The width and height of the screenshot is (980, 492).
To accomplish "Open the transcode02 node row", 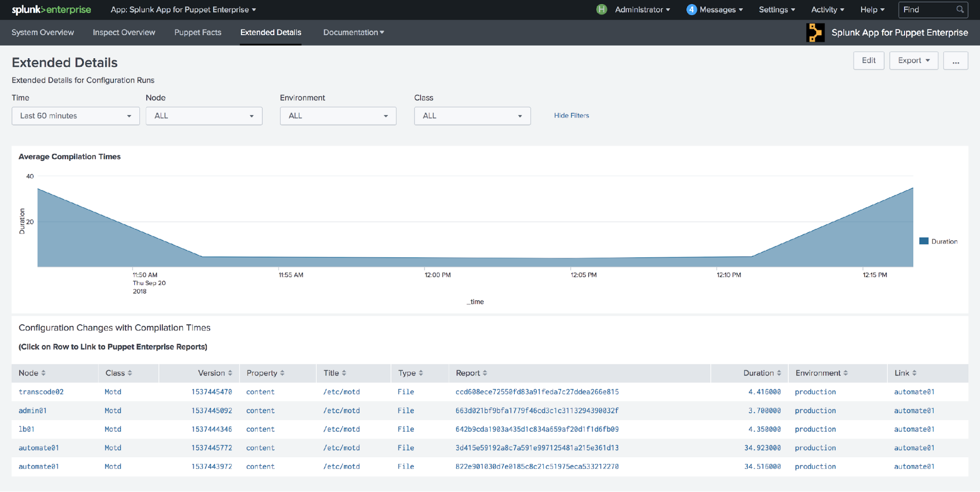I will pos(490,392).
